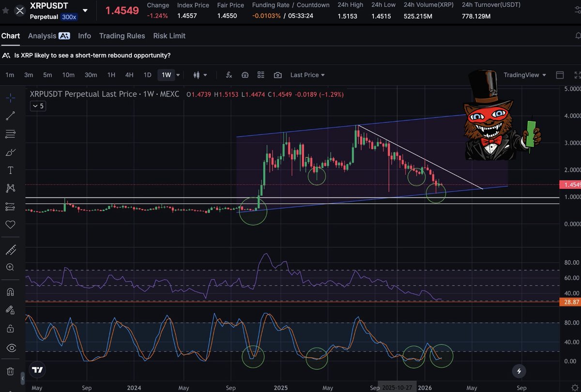
Task: Select the 30m timeframe
Action: tap(91, 75)
